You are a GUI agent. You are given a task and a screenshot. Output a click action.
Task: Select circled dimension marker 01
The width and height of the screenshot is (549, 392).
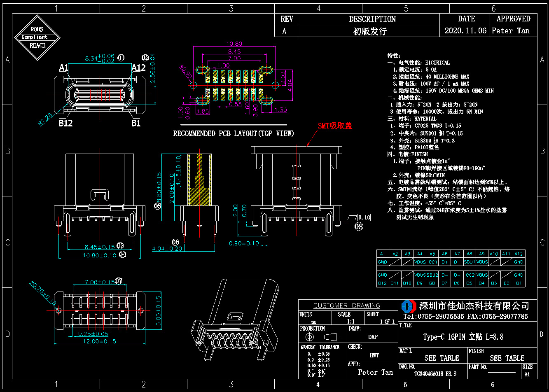pyautogui.click(x=121, y=58)
